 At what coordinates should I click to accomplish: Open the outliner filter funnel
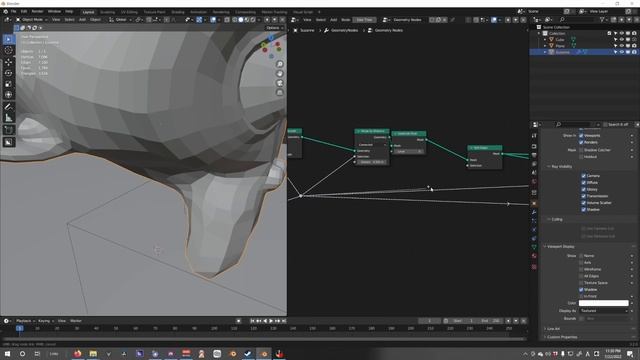point(602,20)
